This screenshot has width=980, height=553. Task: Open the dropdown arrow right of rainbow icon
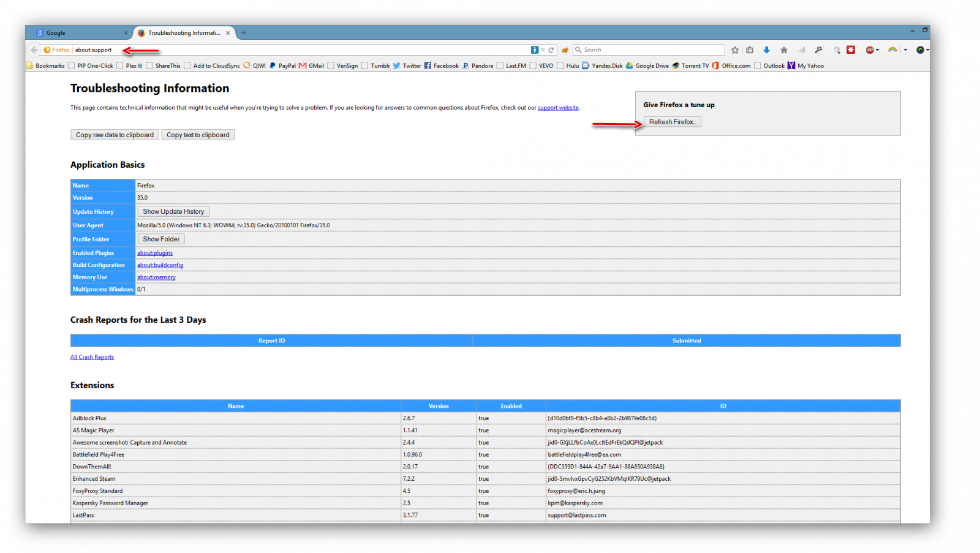click(905, 50)
